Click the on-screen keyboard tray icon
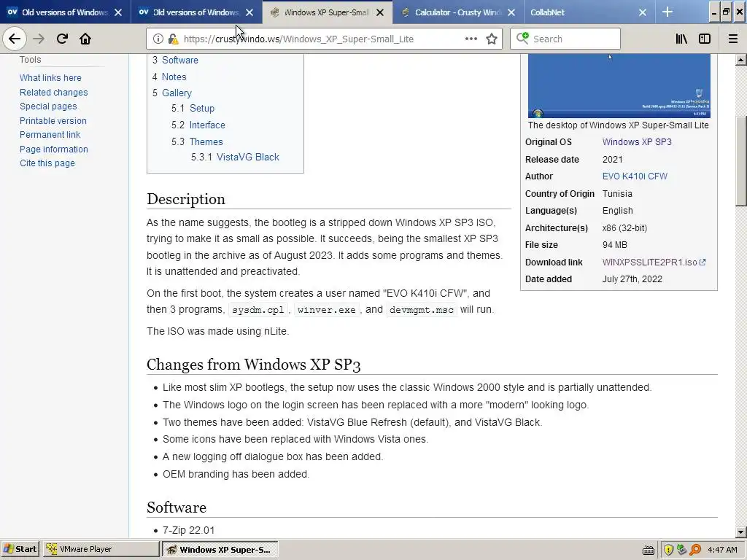The height and width of the screenshot is (560, 747). [649, 550]
